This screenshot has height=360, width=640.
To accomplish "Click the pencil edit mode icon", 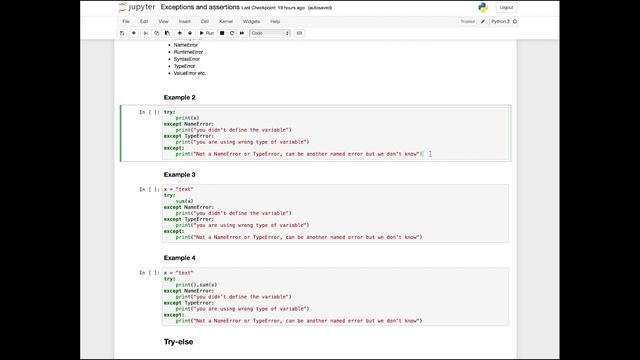I will (x=483, y=21).
